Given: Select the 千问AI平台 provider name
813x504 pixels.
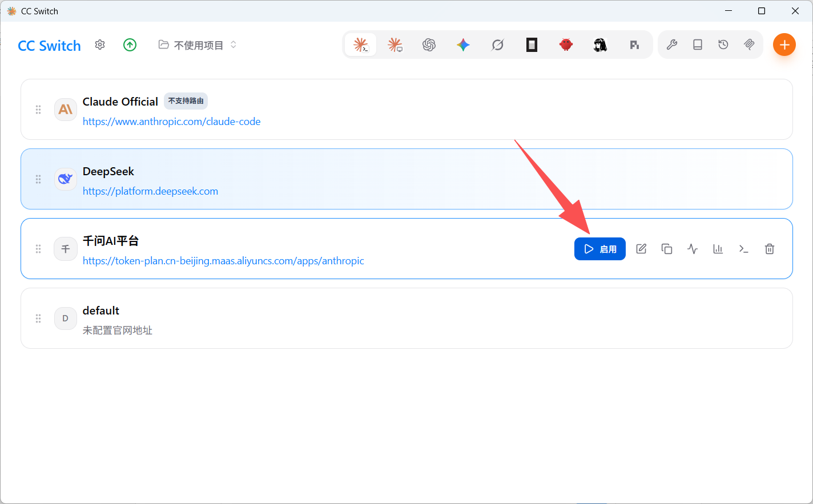Looking at the screenshot, I should click(x=111, y=241).
